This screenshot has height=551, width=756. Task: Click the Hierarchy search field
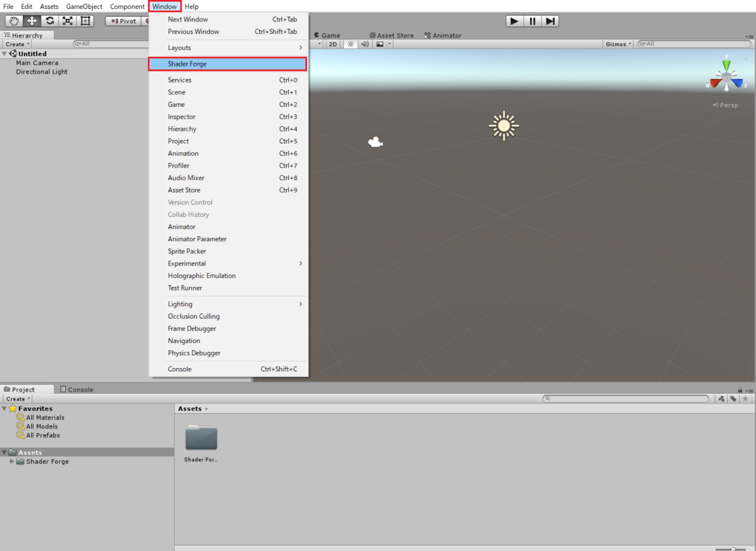[x=112, y=44]
